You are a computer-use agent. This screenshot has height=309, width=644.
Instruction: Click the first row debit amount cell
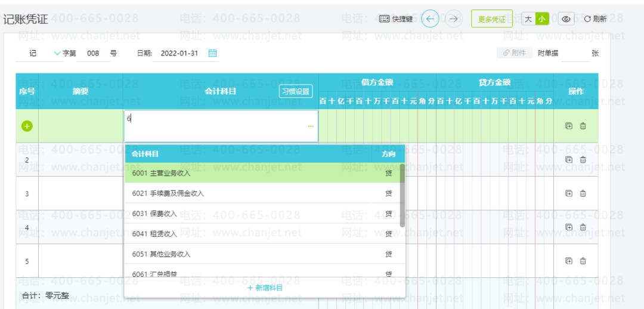tap(377, 126)
